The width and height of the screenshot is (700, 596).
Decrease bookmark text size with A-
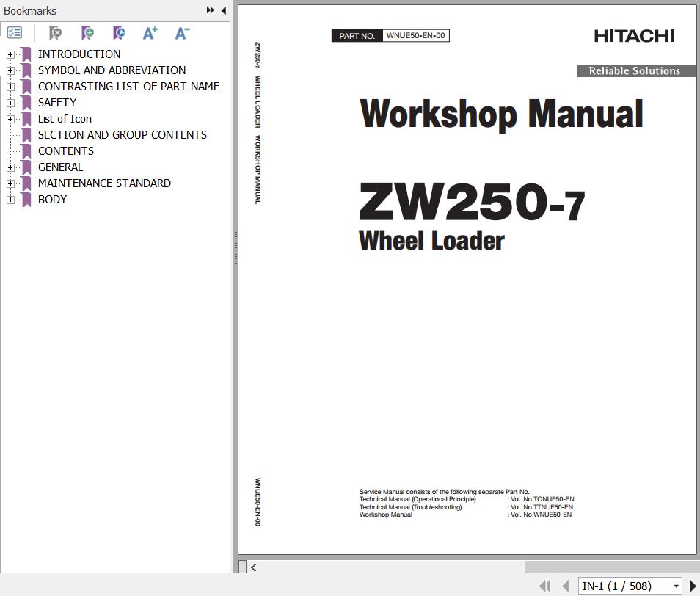coord(182,33)
